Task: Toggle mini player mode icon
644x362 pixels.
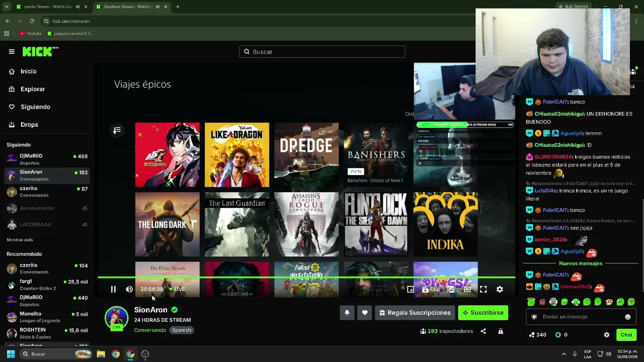Action: click(411, 289)
